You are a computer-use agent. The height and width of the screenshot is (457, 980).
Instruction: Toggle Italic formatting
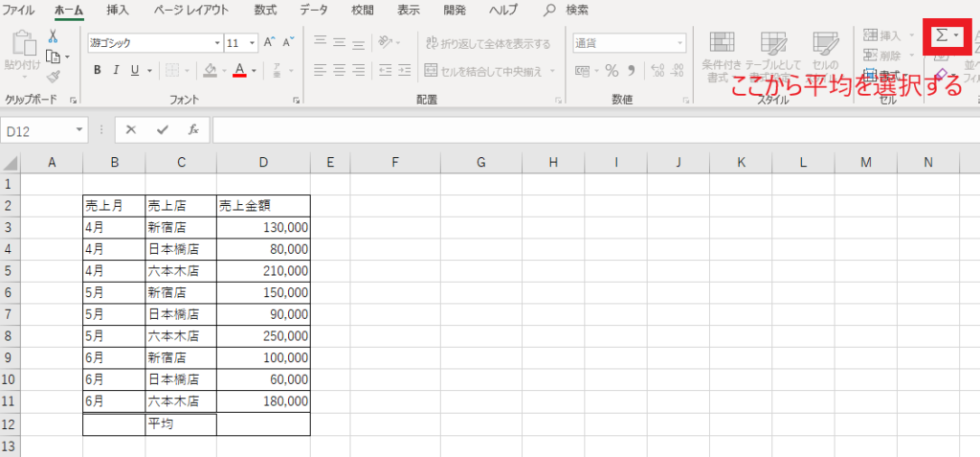tap(116, 70)
